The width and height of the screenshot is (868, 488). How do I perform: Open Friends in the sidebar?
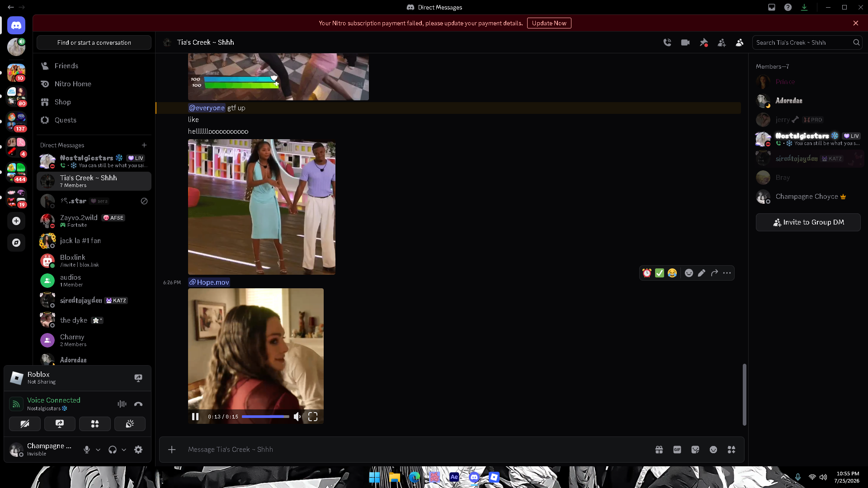tap(94, 66)
